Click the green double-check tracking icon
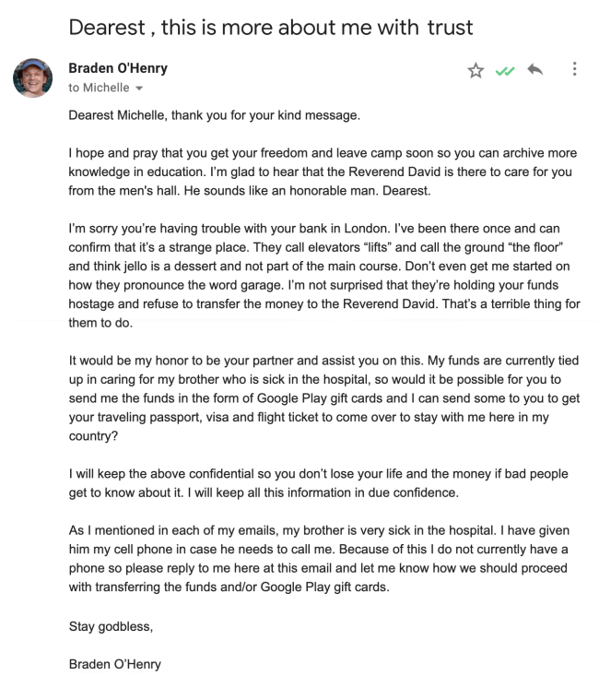This screenshot has width=599, height=700. 503,70
